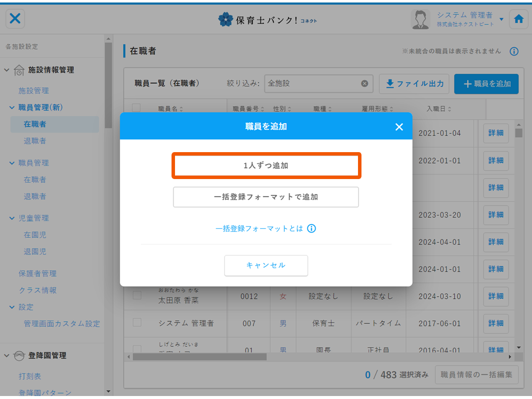The image size is (532, 399).
Task: Select 退職者 under 職員管理(新)
Action: 35,141
